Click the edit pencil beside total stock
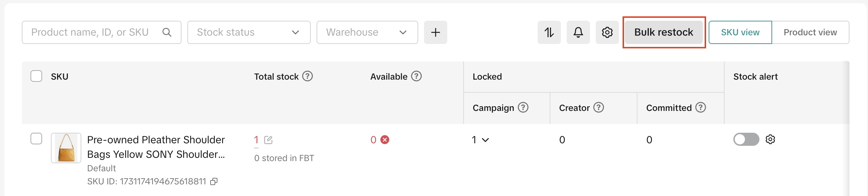 268,140
